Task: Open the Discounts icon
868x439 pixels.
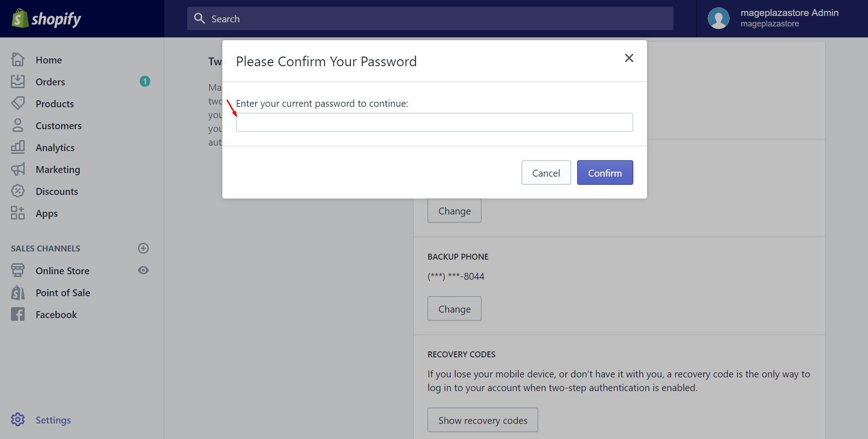Action: [18, 191]
